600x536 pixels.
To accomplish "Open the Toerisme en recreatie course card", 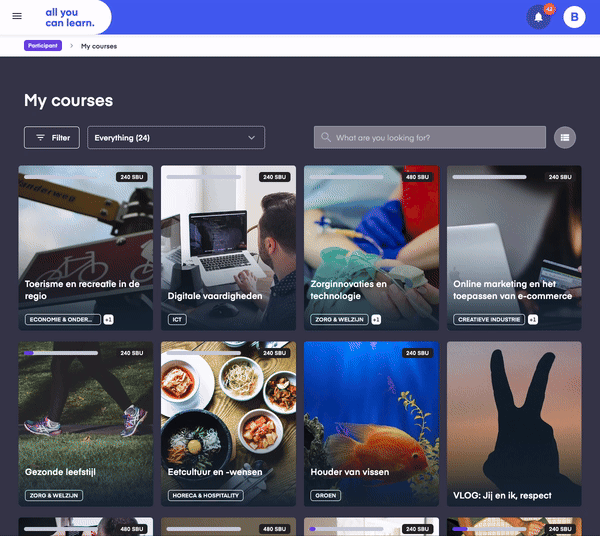I will tap(86, 240).
